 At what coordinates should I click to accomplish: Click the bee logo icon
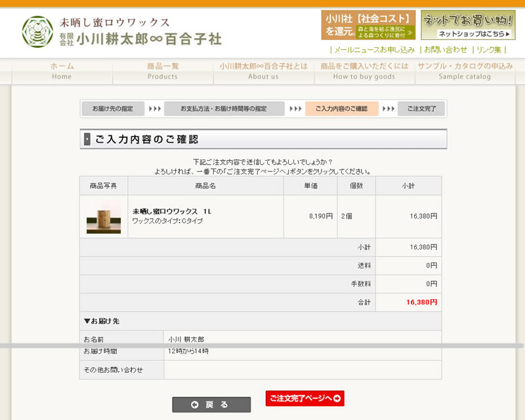[37, 31]
